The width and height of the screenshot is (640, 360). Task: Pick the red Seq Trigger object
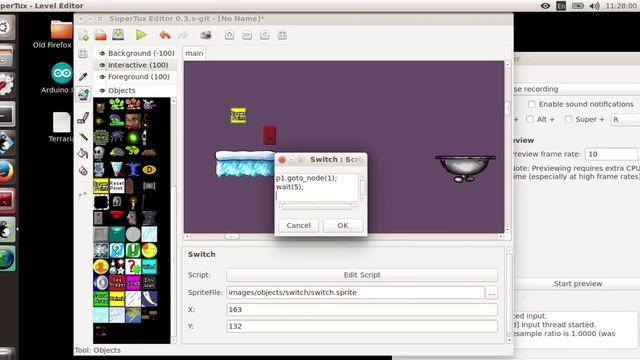[117, 282]
